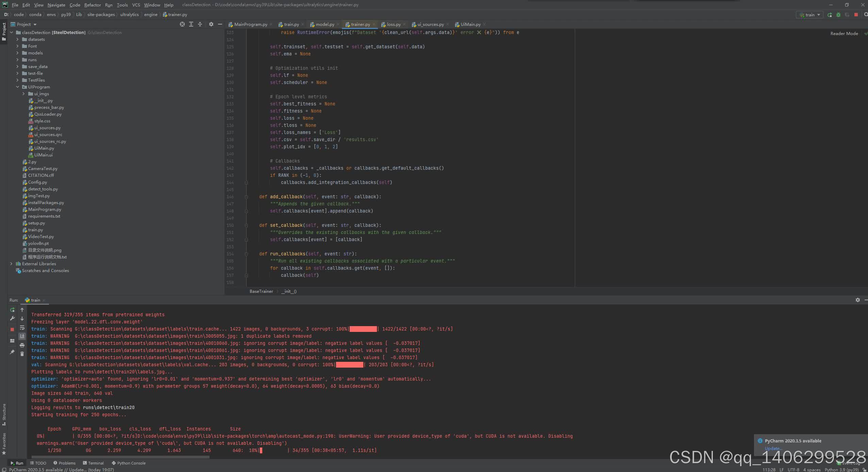The height and width of the screenshot is (472, 868).
Task: Expand the datasets folder in project tree
Action: tap(17, 39)
